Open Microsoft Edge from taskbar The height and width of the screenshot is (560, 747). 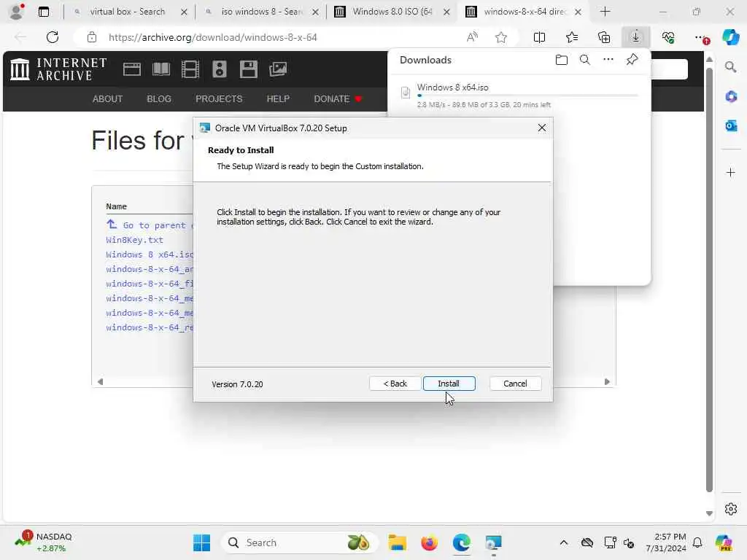pos(461,542)
